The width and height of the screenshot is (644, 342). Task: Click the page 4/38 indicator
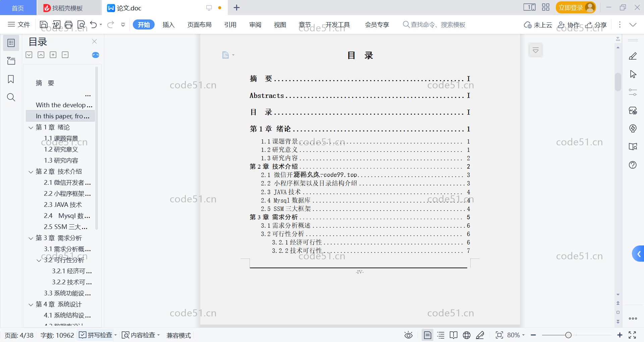[x=19, y=335]
